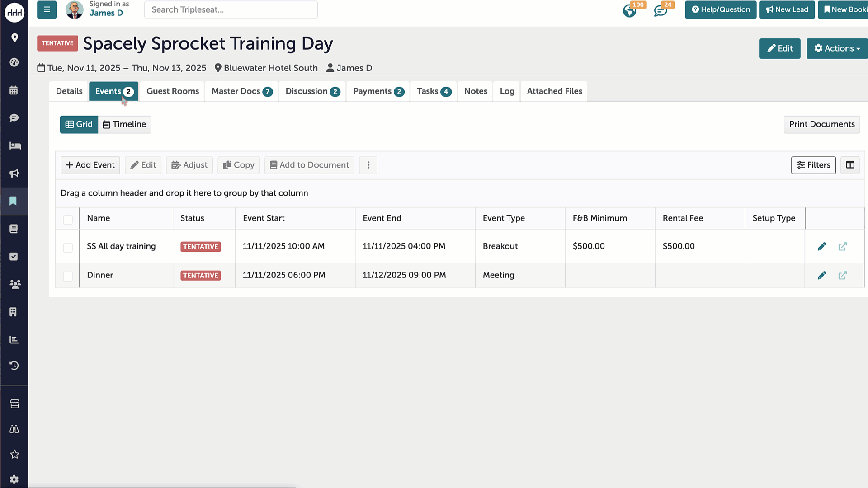This screenshot has height=488, width=868.
Task: Open Dinner event in new window
Action: point(843,275)
